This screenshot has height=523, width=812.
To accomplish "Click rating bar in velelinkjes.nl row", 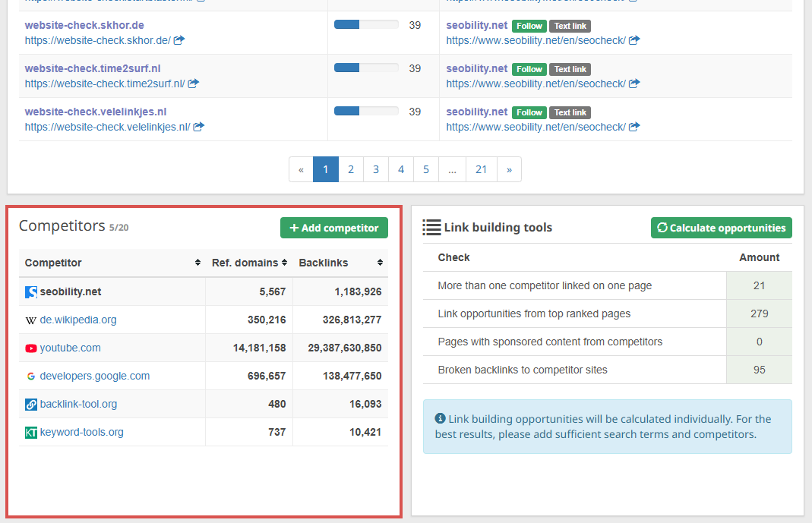I will point(366,111).
